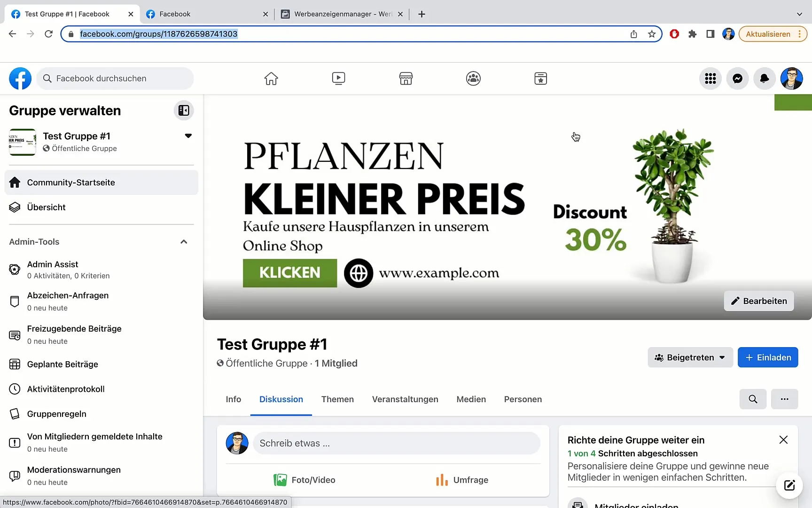Open Moderationswarnungen
812x508 pixels.
[x=101, y=476]
